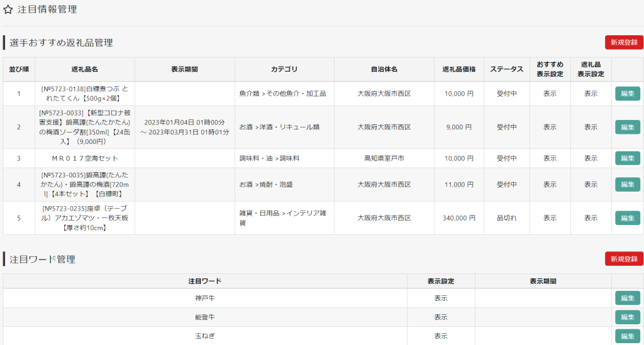Click the 返礼品名 column header
Screen dimensions: 644x345
pos(84,69)
